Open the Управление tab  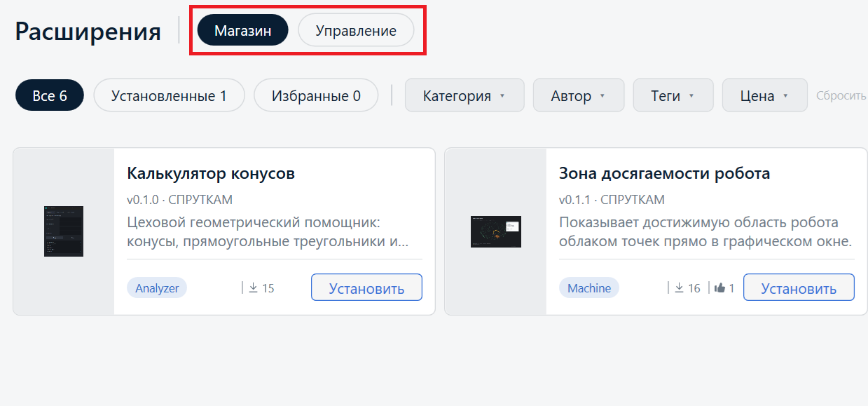(356, 31)
